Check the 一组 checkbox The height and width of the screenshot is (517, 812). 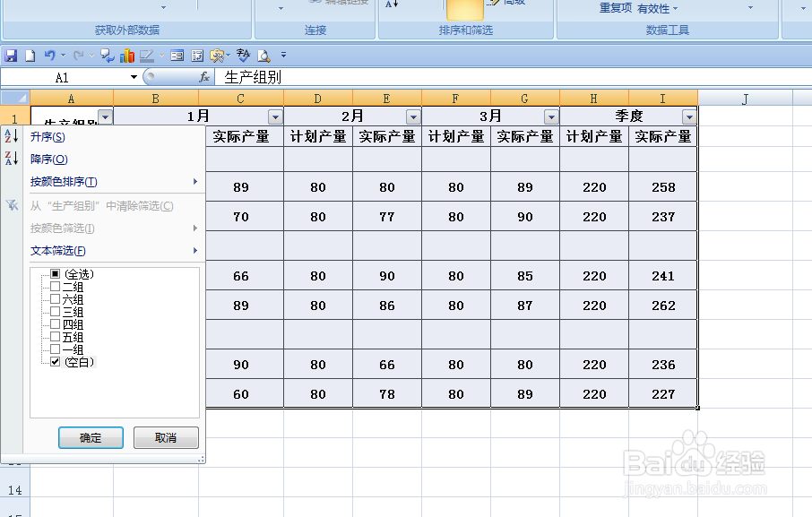click(56, 349)
